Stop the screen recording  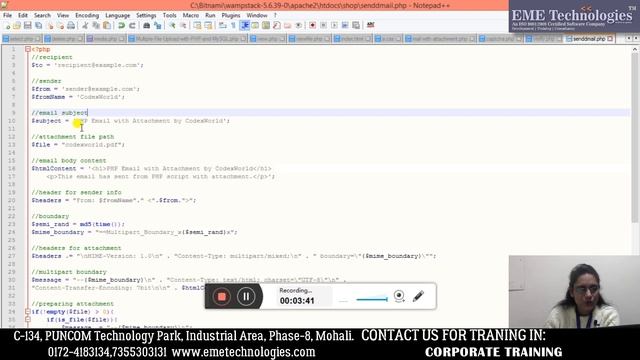pos(222,297)
